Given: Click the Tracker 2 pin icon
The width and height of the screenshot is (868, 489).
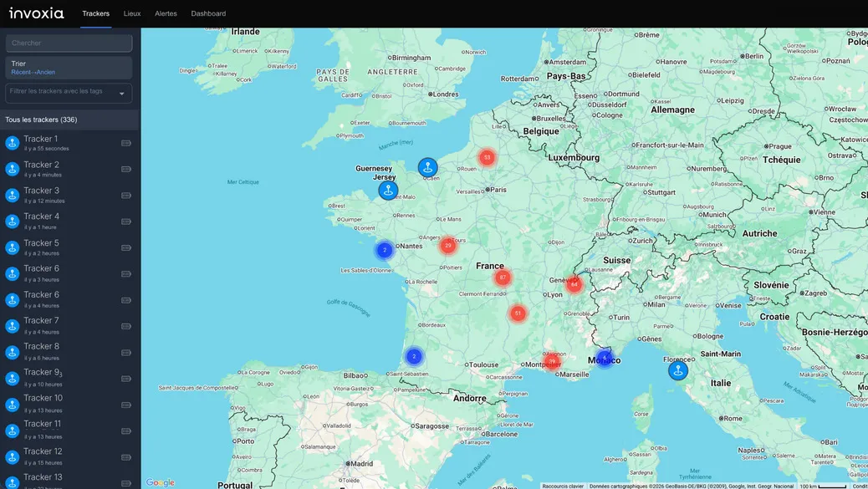Looking at the screenshot, I should coord(13,169).
